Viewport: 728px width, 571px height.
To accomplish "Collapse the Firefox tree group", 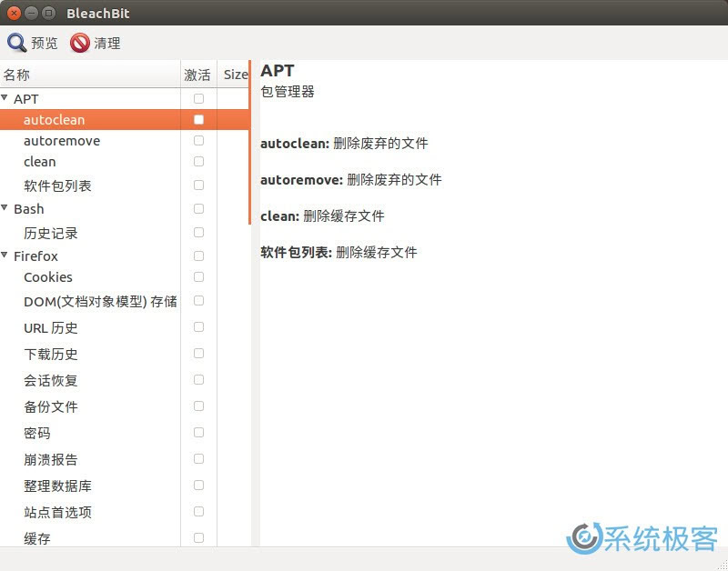I will coord(5,255).
